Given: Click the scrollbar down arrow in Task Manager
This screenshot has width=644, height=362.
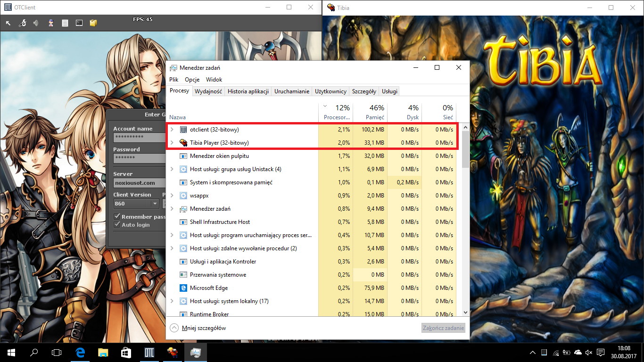Looking at the screenshot, I should (466, 312).
